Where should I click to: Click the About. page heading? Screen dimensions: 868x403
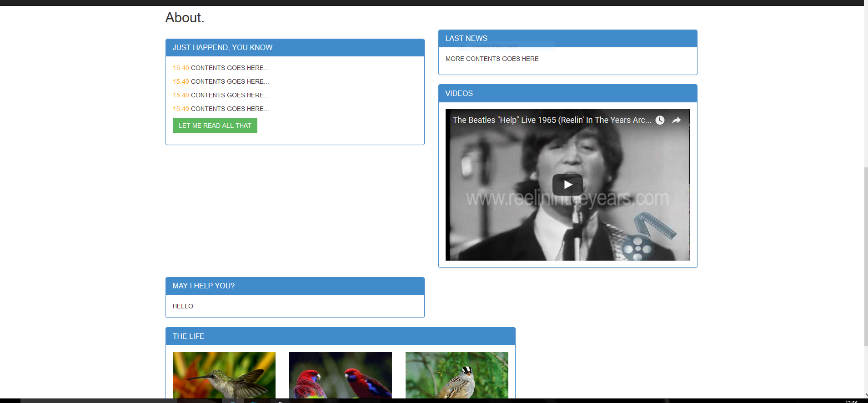click(185, 18)
